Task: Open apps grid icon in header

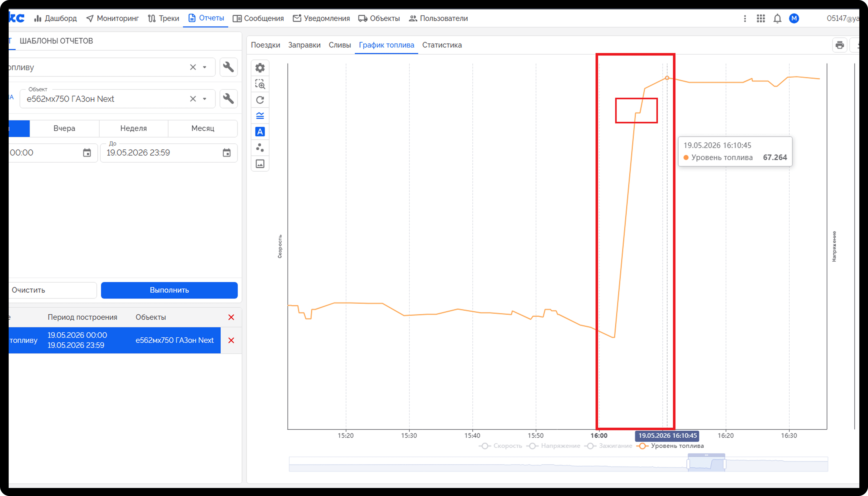Action: coord(761,18)
